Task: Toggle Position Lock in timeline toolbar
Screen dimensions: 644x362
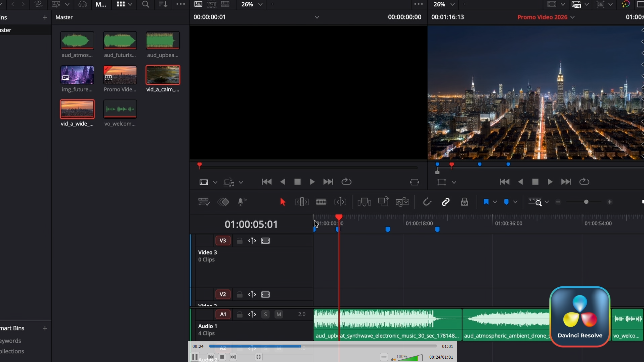Action: (x=465, y=202)
